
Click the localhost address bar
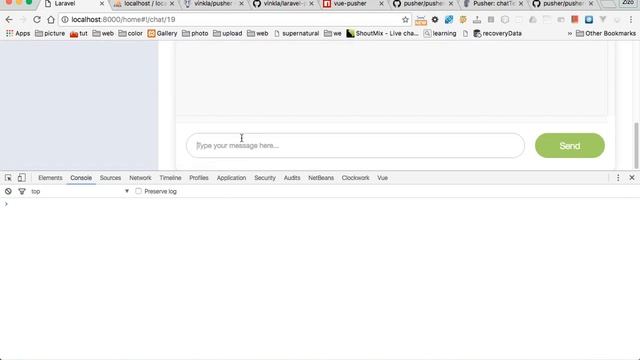point(235,20)
